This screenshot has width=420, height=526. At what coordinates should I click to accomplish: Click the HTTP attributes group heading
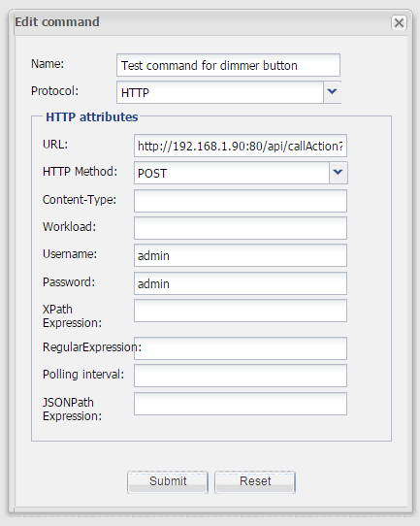92,117
